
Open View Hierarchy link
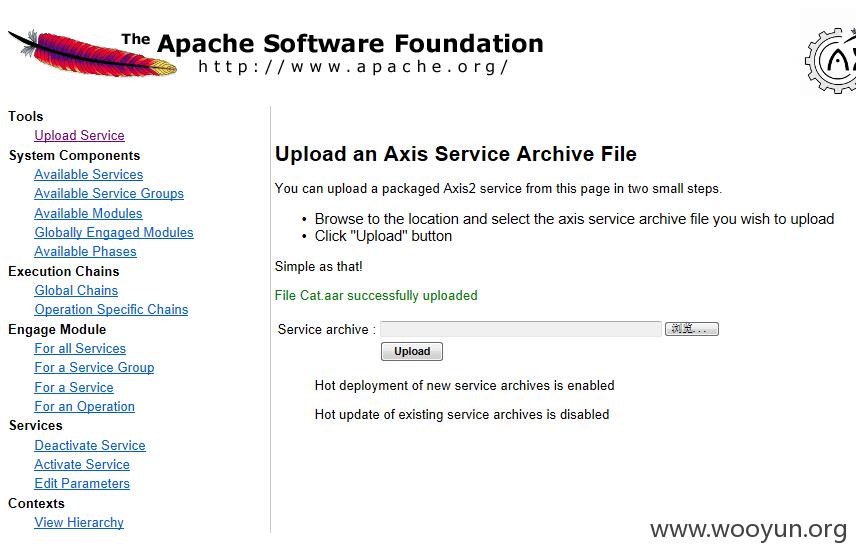click(x=79, y=522)
